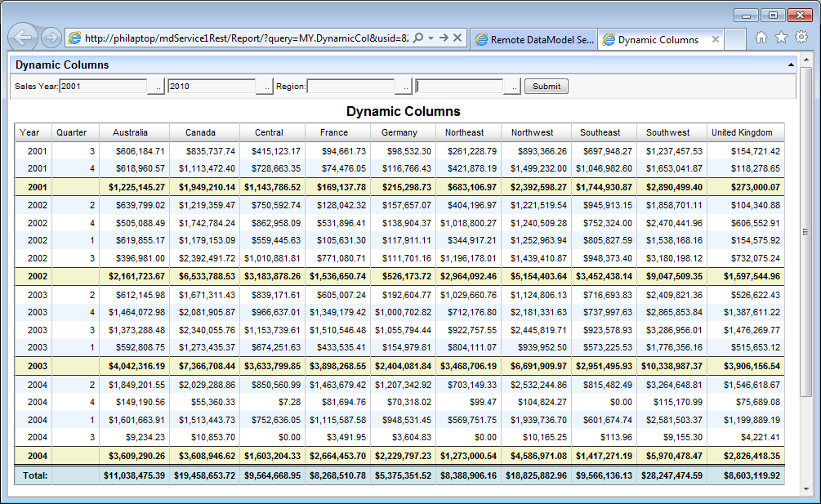Click the second Region input field
The height and width of the screenshot is (504, 821).
pyautogui.click(x=459, y=87)
